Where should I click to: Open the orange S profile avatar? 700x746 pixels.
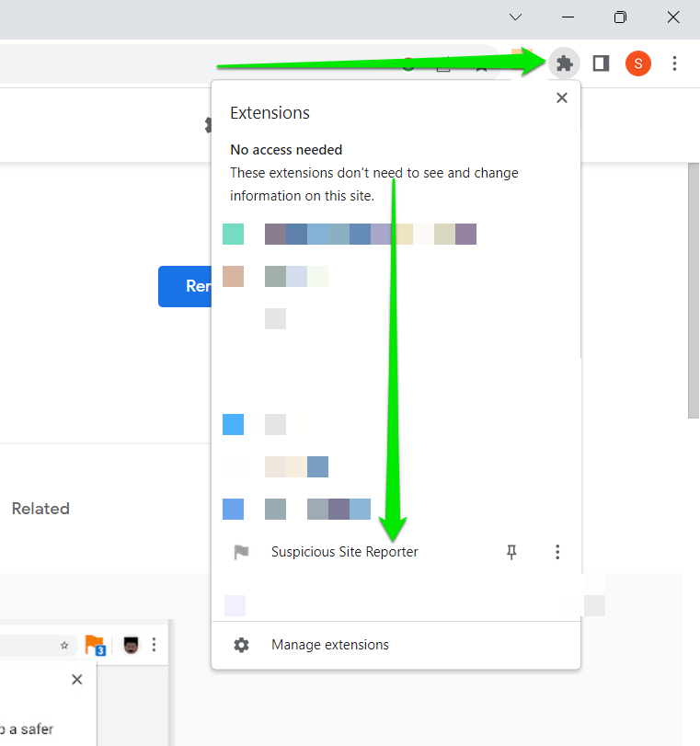click(637, 63)
